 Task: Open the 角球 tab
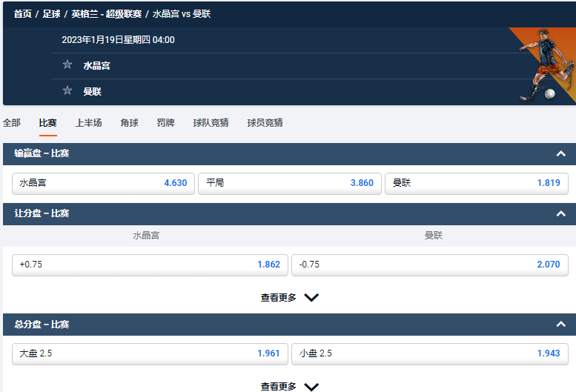click(129, 122)
